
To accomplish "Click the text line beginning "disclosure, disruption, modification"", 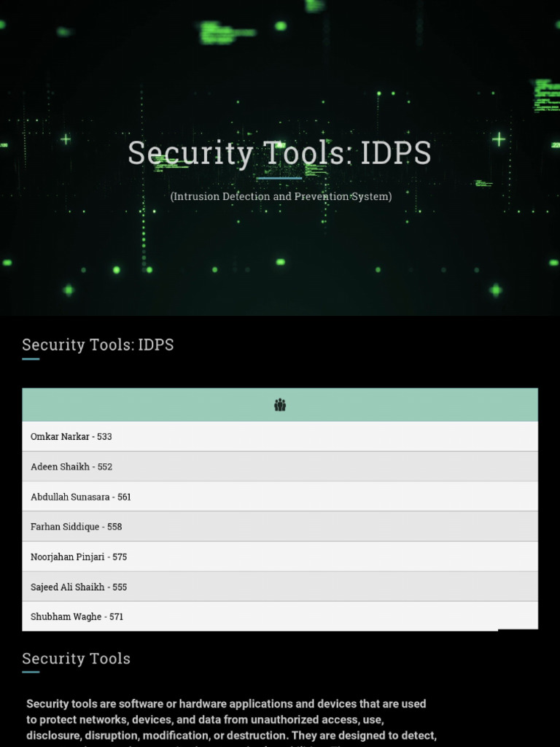I will [231, 735].
